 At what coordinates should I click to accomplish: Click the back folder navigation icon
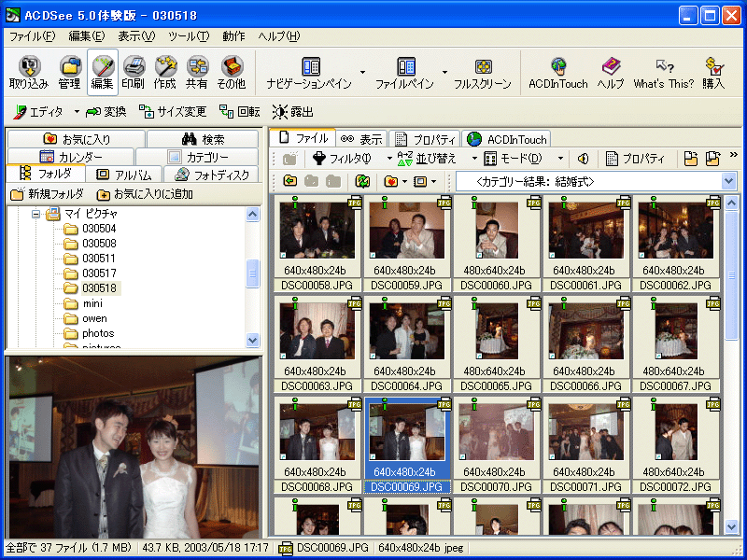[x=290, y=181]
